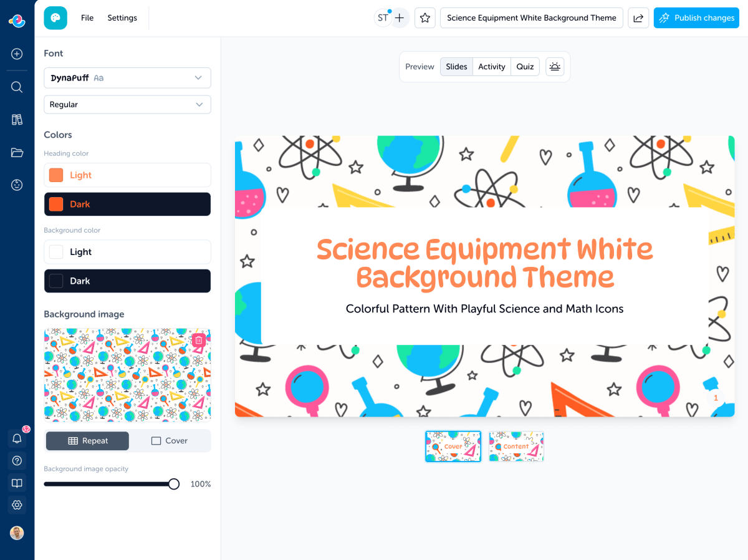Expand the Regular font weight dropdown
This screenshot has height=560, width=748.
(x=127, y=105)
